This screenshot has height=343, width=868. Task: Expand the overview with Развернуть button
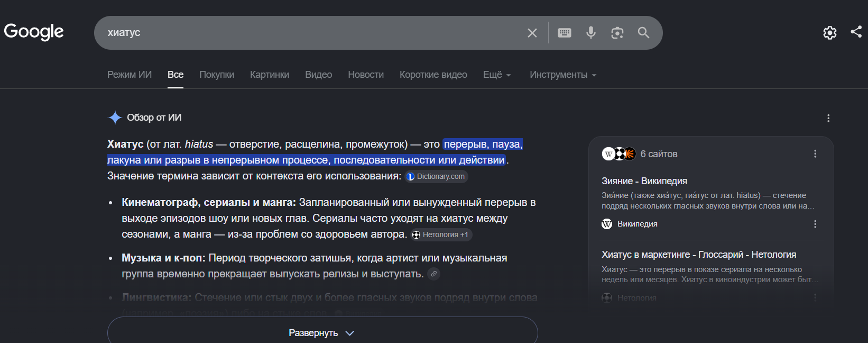(x=322, y=332)
